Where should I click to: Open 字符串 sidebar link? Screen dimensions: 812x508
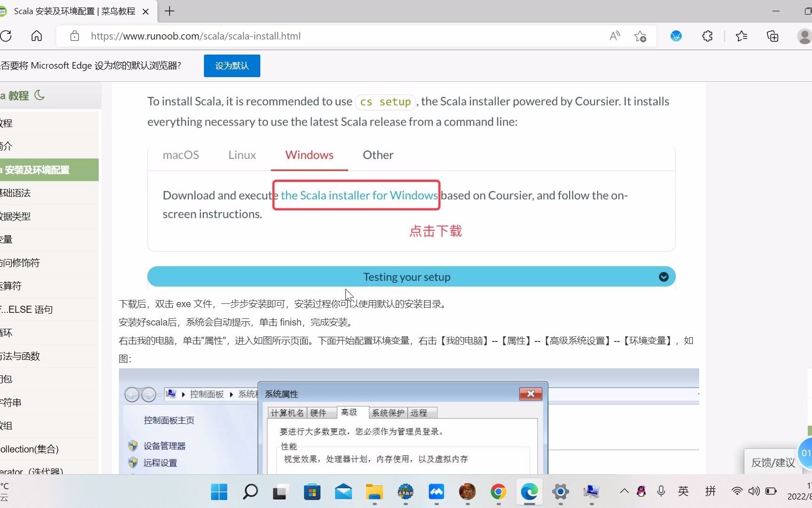49,403
